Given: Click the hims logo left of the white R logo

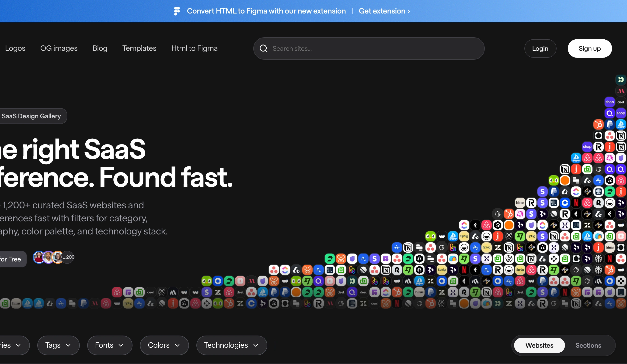Looking at the screenshot, I should 520,203.
